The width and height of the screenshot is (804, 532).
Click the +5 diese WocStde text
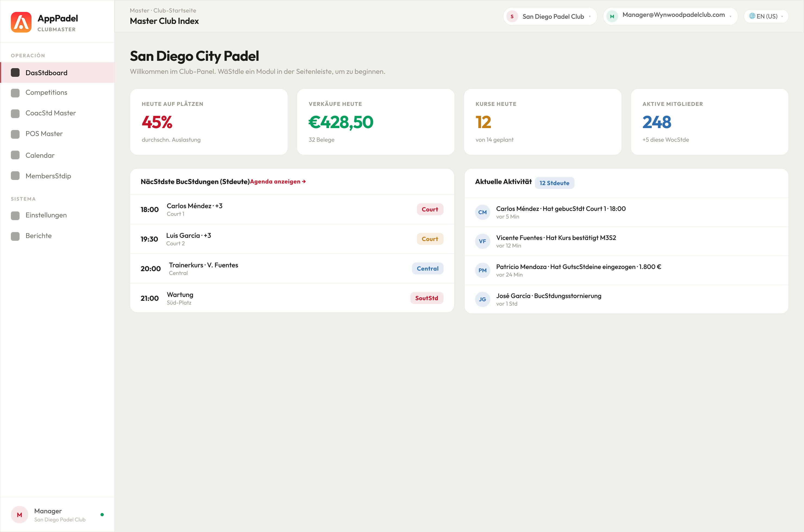click(665, 140)
